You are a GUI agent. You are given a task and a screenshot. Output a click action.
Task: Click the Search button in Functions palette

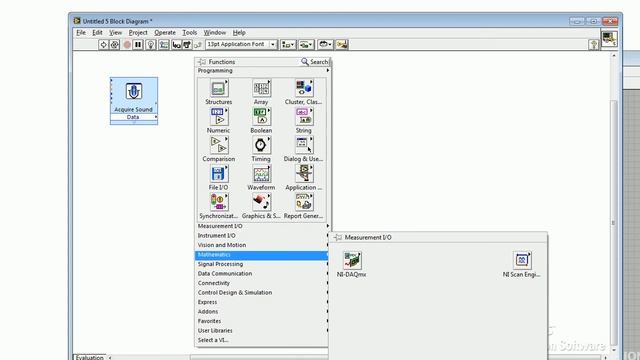(x=315, y=62)
